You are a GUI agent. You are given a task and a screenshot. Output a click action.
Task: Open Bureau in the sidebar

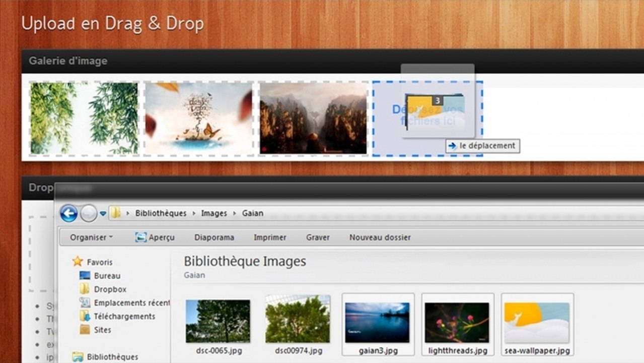coord(107,276)
